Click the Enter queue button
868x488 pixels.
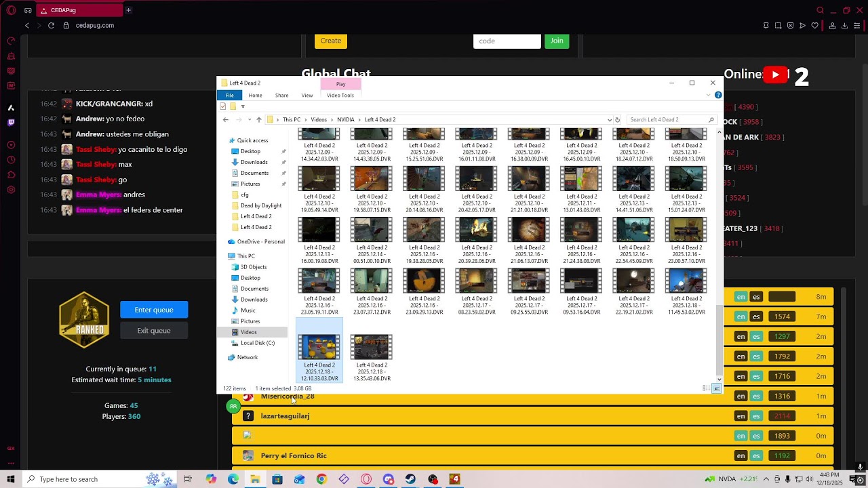click(154, 310)
